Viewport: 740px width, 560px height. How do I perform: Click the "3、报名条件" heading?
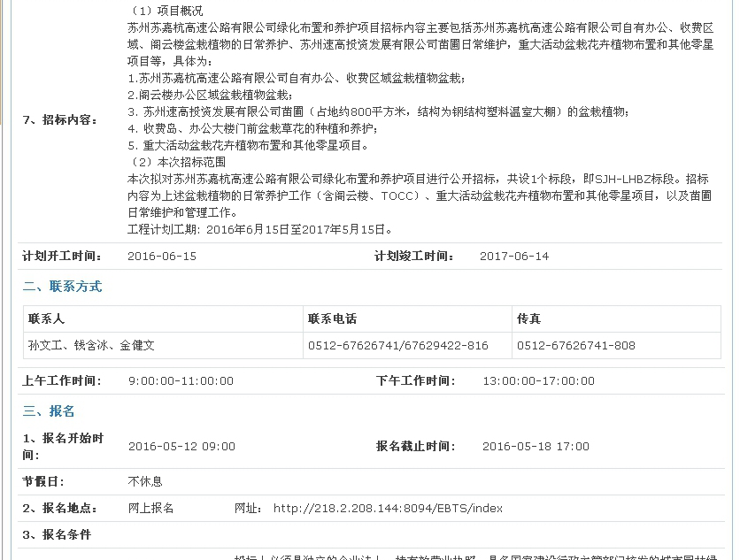click(57, 534)
